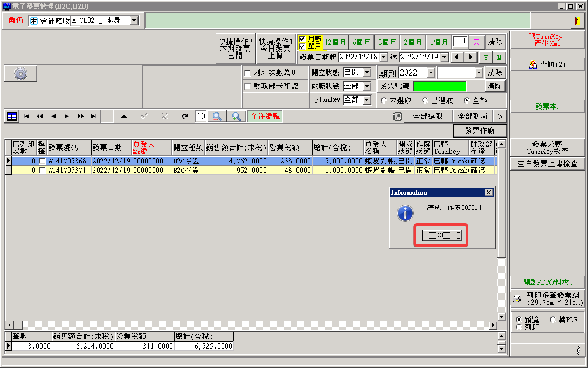Click the gear settings icon button
Image resolution: width=588 pixels, height=368 pixels.
pyautogui.click(x=20, y=74)
